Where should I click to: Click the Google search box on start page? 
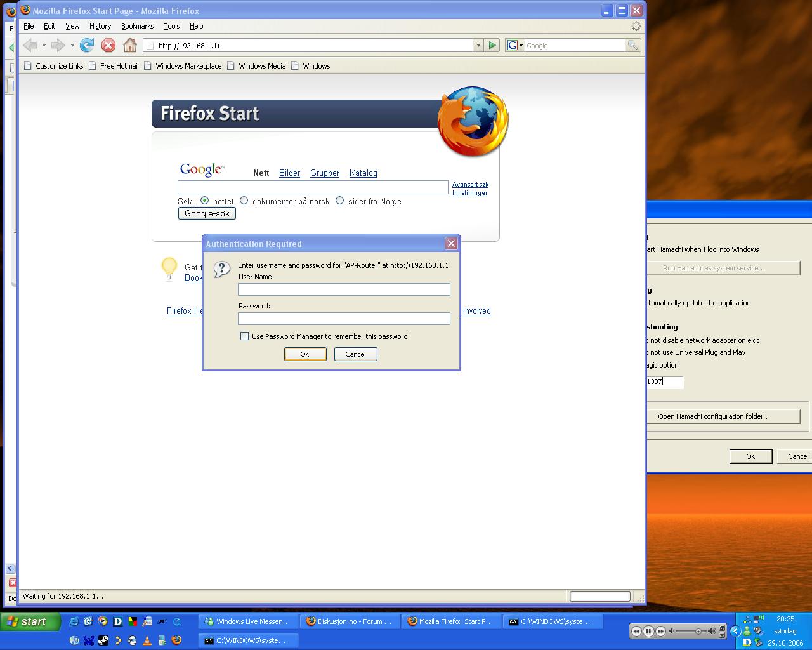pos(313,187)
